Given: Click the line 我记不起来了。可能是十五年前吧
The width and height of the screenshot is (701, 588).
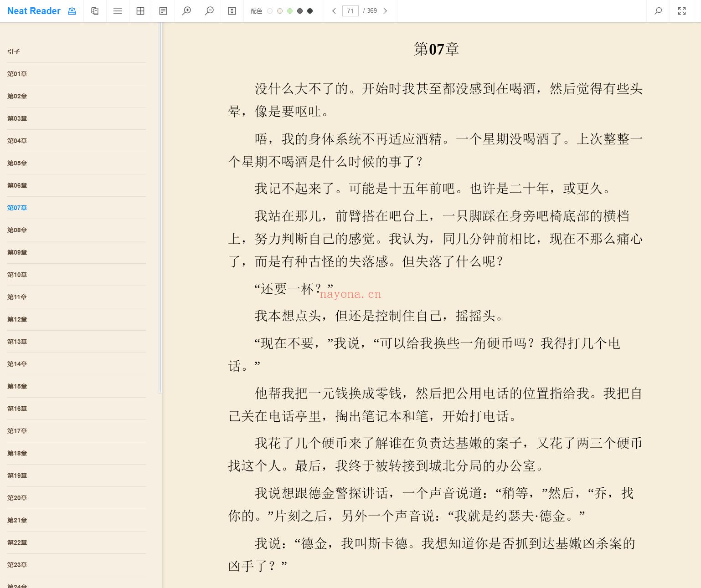Looking at the screenshot, I should pyautogui.click(x=355, y=188).
